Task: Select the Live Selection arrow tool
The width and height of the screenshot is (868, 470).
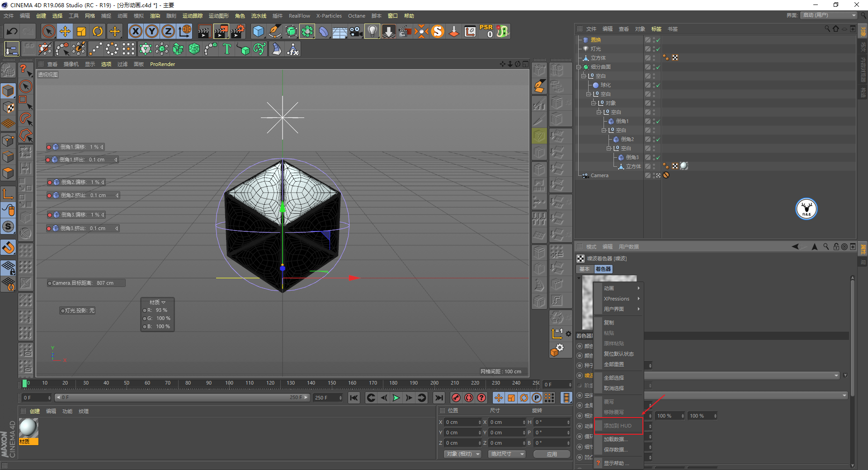Action: (x=48, y=31)
